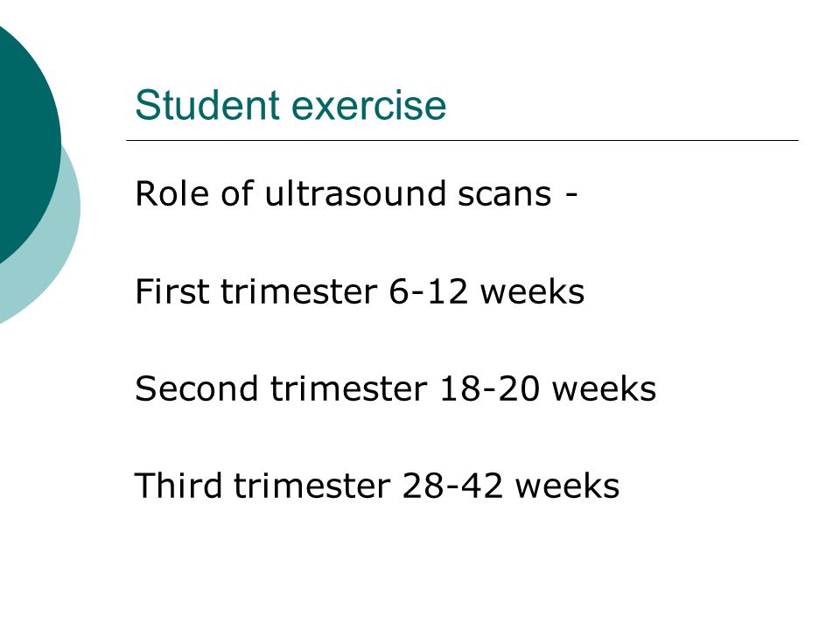Click weeks in the Third trimester line
Screen dimensions: 840x630
[567, 486]
